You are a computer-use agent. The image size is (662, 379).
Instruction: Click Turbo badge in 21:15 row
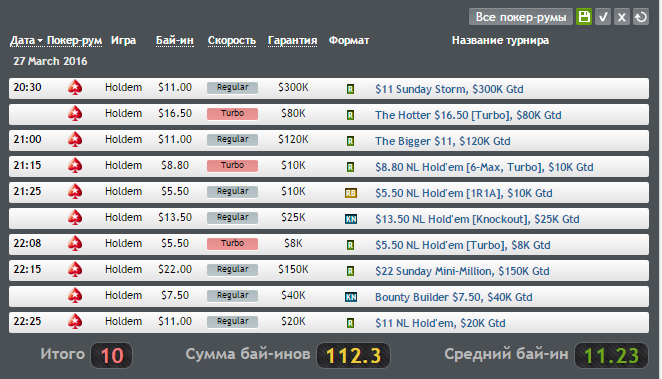232,165
